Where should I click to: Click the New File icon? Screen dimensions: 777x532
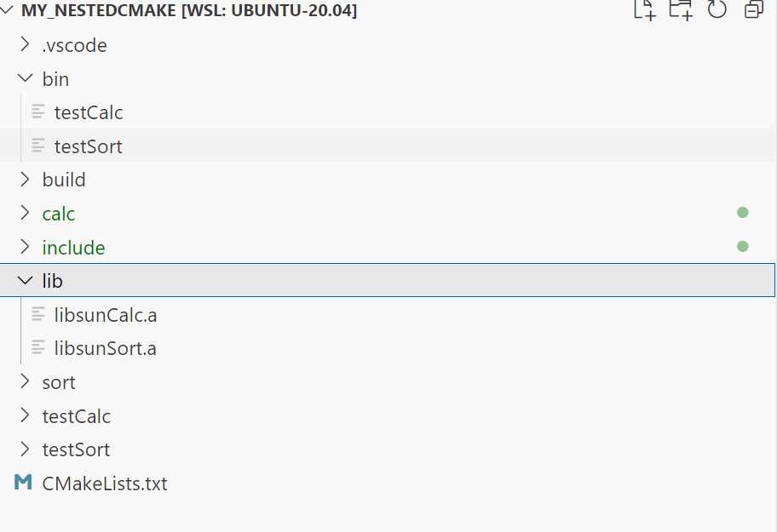644,10
